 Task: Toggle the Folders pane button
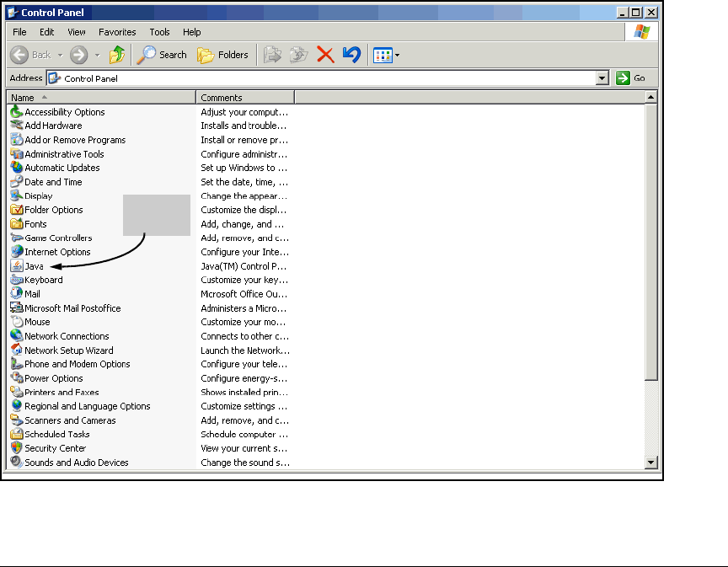pos(223,55)
